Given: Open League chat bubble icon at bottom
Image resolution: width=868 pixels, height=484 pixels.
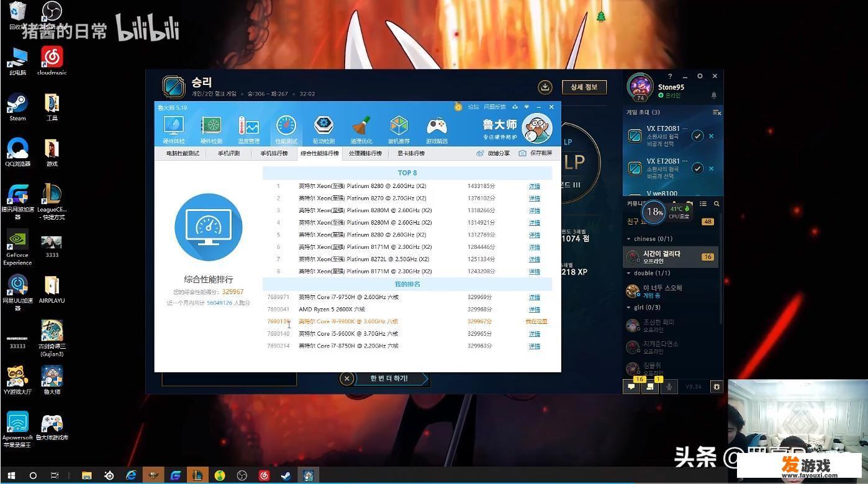Looking at the screenshot, I should (631, 386).
